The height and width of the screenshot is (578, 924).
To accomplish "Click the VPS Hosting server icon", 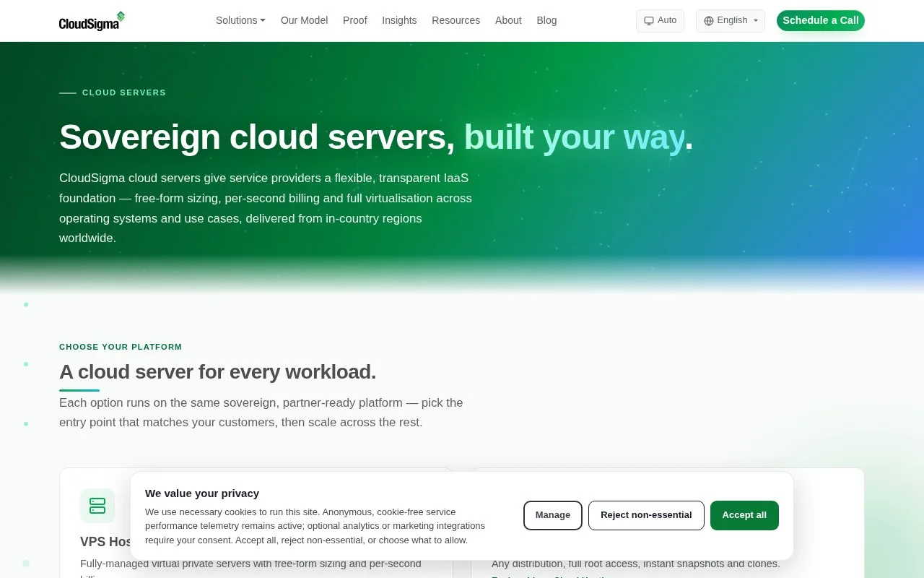I will (97, 506).
